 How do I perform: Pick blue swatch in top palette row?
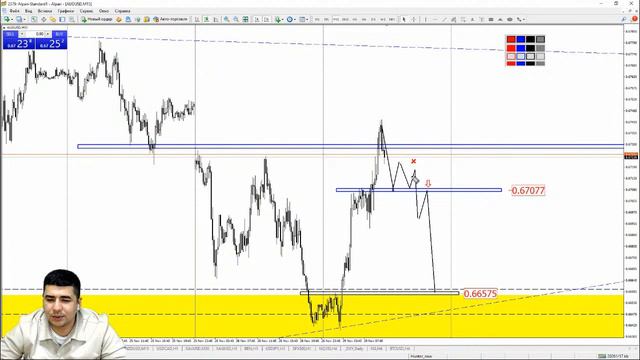(521, 39)
